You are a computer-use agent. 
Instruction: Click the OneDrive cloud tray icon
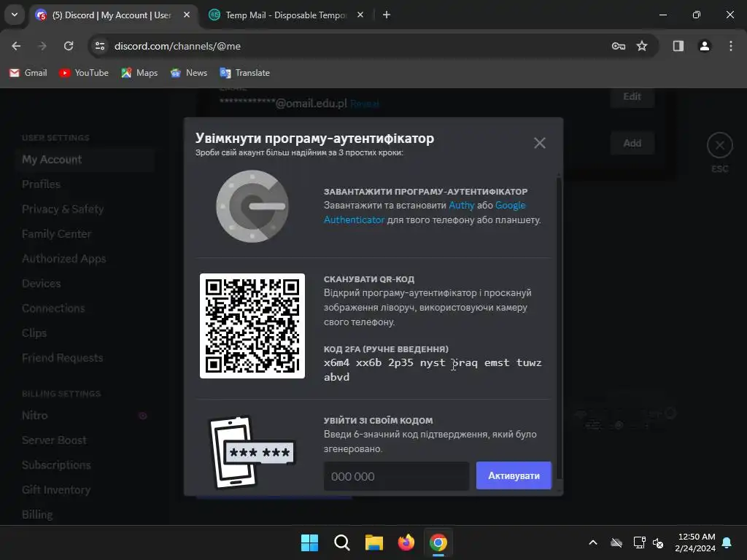click(x=616, y=542)
